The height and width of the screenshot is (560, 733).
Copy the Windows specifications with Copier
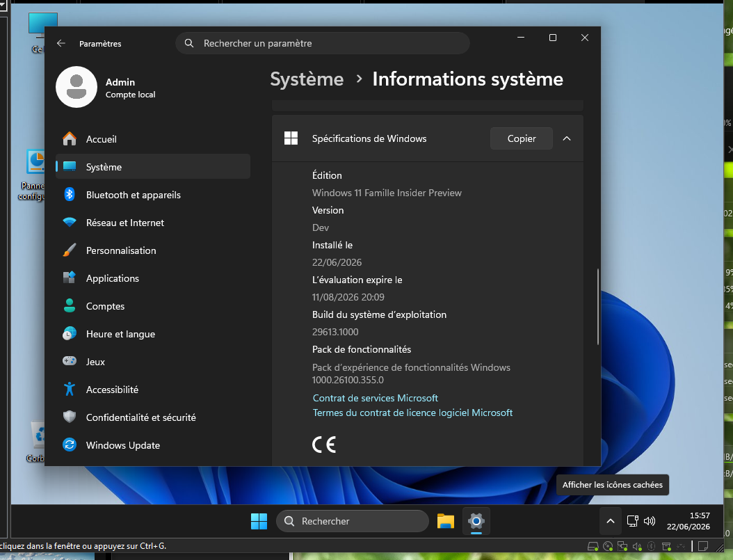pos(521,139)
